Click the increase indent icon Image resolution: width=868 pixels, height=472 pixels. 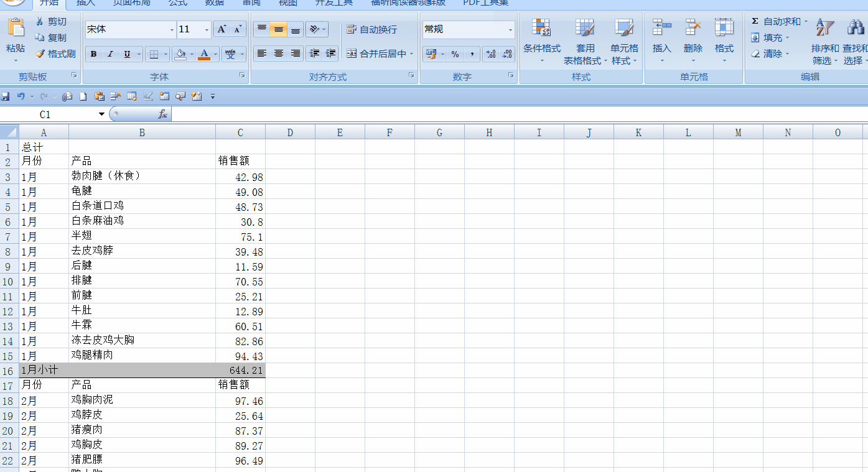tap(331, 53)
